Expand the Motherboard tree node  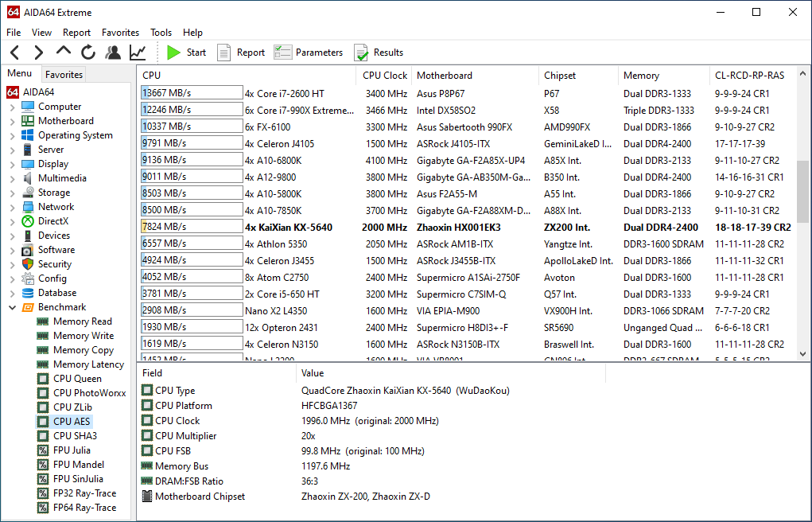coord(12,121)
